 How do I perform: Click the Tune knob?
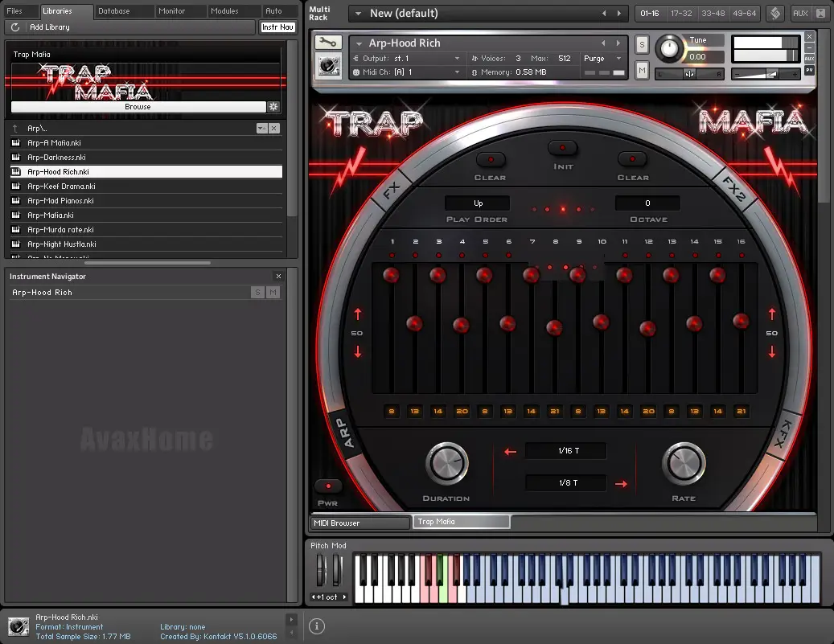coord(669,49)
